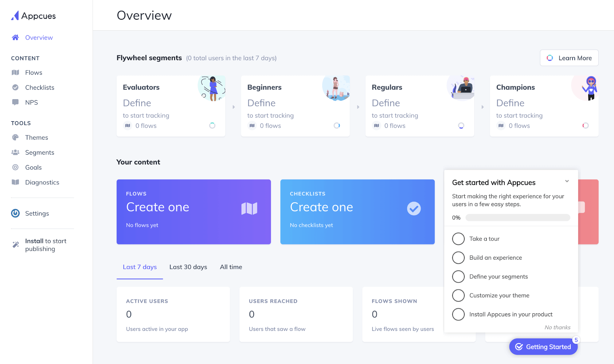Click the checkmark icon on Checklists card
Screen dimensions: 614x364
click(414, 209)
